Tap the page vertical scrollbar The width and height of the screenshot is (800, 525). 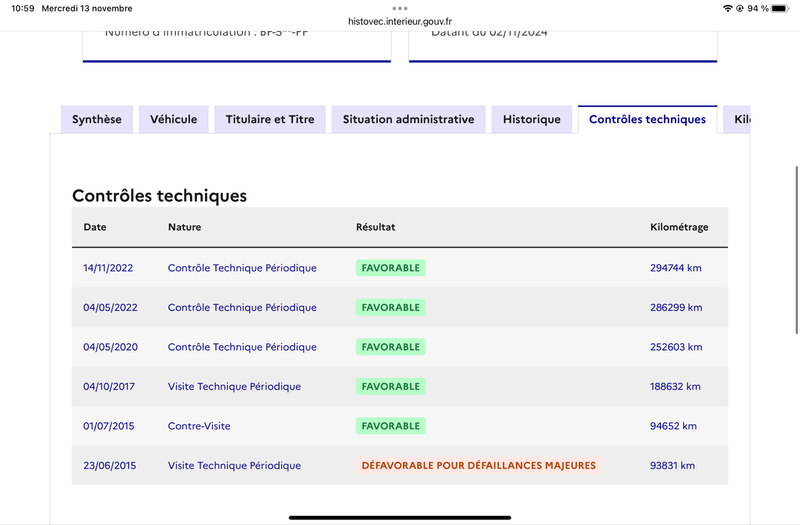coord(796,250)
